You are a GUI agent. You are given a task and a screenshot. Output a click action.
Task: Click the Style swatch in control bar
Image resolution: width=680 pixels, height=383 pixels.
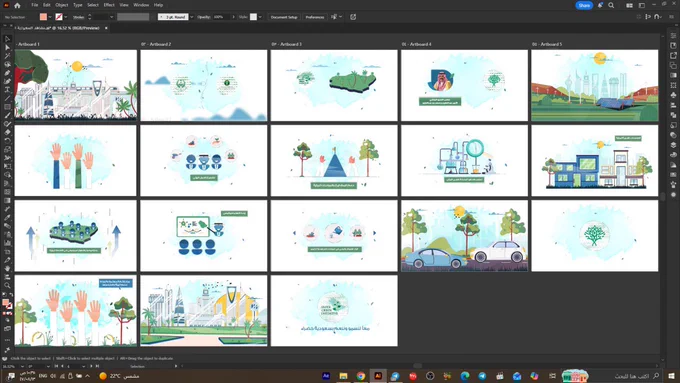tap(253, 17)
